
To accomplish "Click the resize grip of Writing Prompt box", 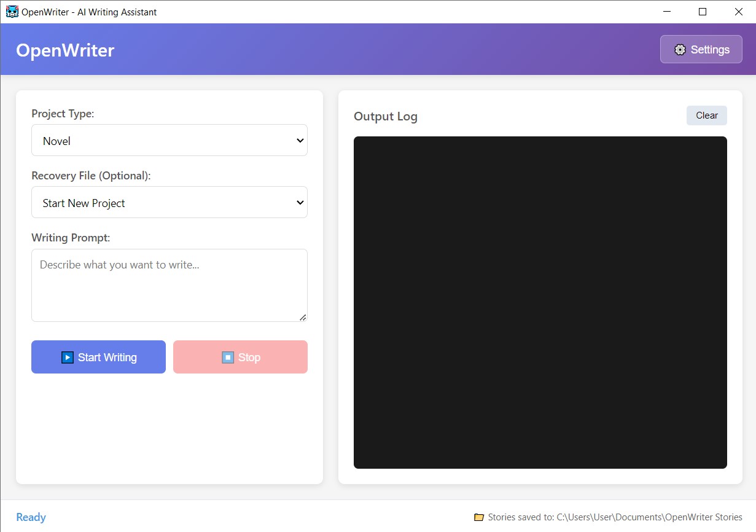I will tap(303, 317).
